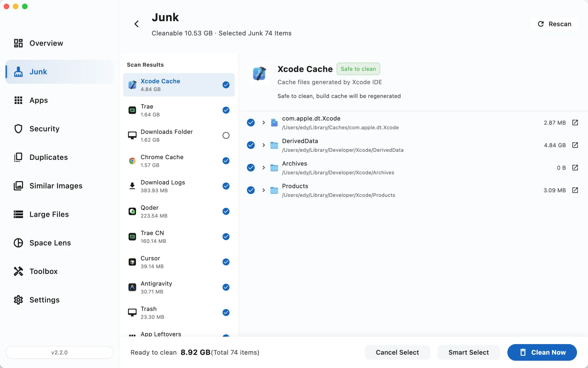
Task: Click the back arrow next to Junk title
Action: [137, 24]
